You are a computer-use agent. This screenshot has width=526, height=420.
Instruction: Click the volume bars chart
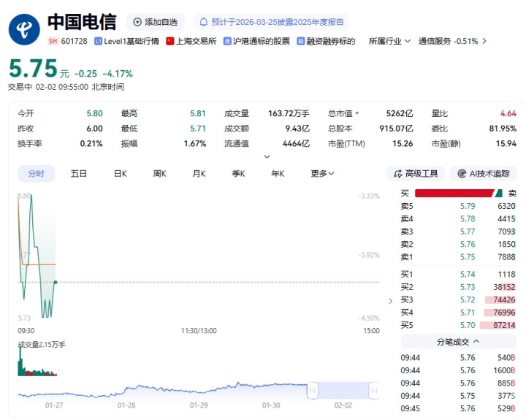click(x=37, y=362)
